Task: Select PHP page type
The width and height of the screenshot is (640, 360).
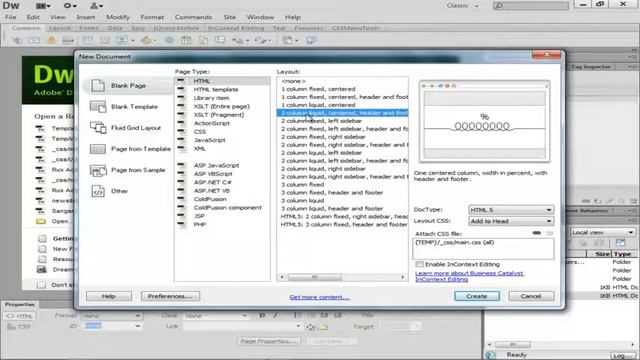Action: pos(200,224)
